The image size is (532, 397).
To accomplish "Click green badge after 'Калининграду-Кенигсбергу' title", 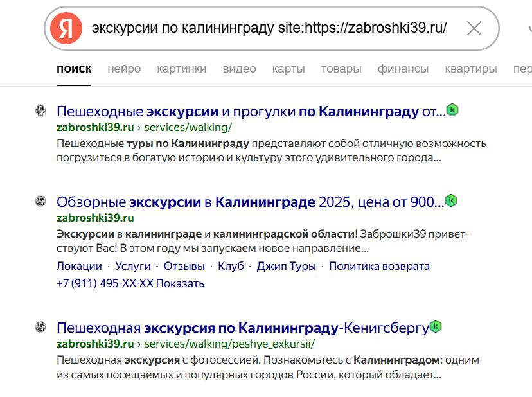I will click(x=436, y=326).
